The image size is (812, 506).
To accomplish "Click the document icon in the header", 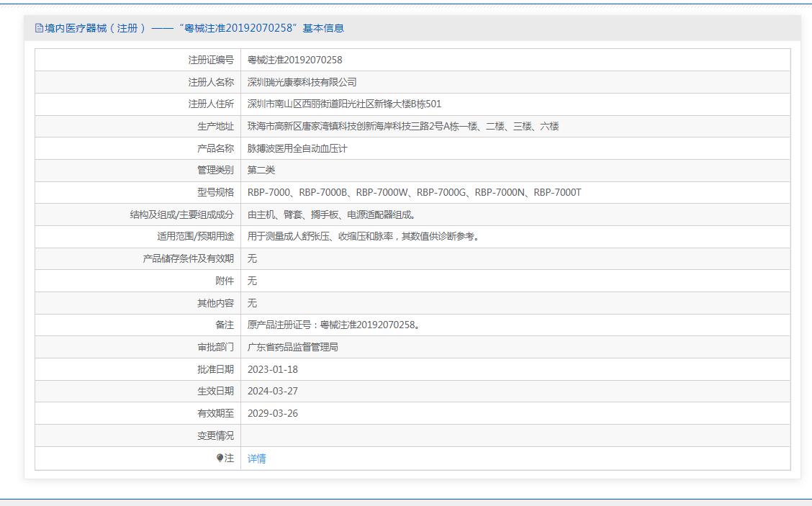I will [x=39, y=28].
